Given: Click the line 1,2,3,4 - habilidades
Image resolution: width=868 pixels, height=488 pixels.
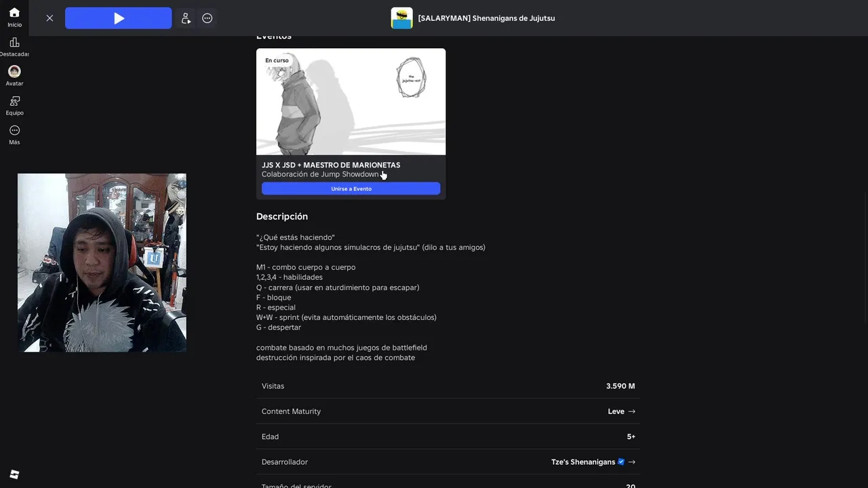Looking at the screenshot, I should click(x=290, y=277).
